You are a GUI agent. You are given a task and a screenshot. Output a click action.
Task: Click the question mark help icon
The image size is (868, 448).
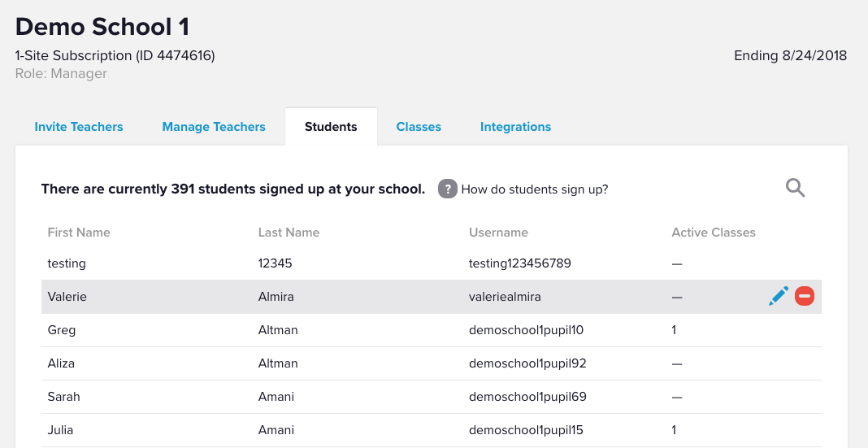447,189
